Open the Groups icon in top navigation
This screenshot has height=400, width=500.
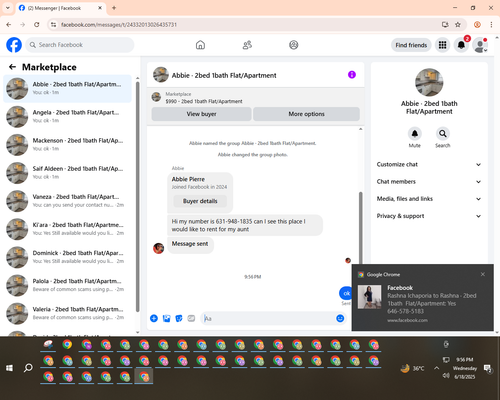[x=294, y=45]
